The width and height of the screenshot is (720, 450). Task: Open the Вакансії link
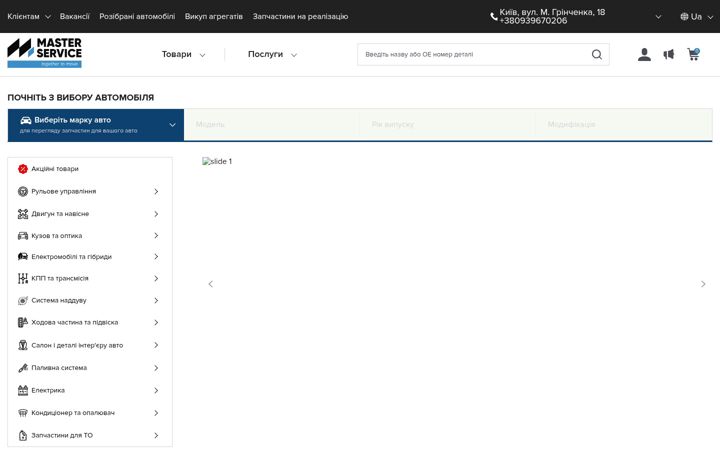tap(74, 17)
